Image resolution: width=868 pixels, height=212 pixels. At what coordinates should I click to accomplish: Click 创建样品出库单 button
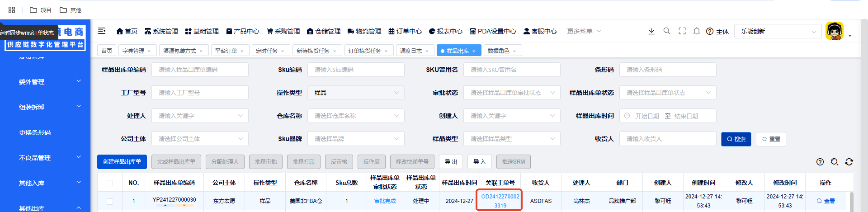click(x=122, y=162)
